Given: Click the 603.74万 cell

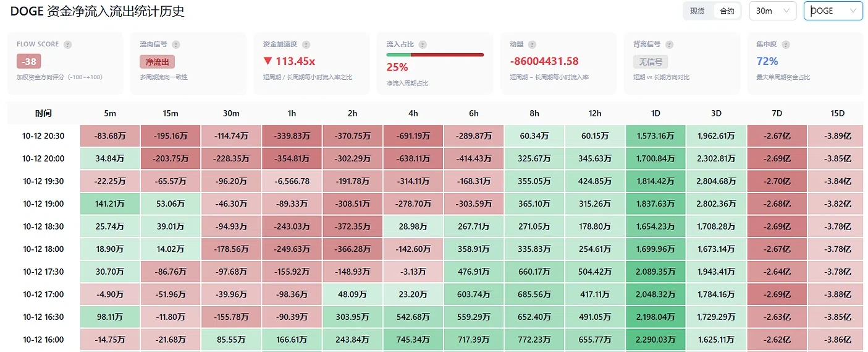Looking at the screenshot, I should (473, 294).
